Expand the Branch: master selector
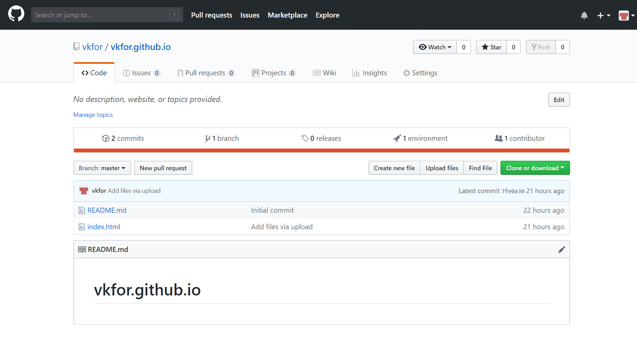 click(102, 168)
